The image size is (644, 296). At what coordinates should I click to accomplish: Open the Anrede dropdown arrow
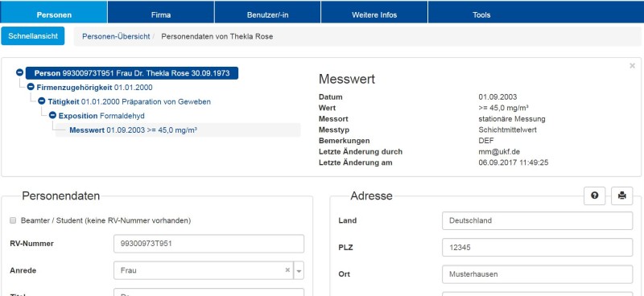click(x=299, y=270)
